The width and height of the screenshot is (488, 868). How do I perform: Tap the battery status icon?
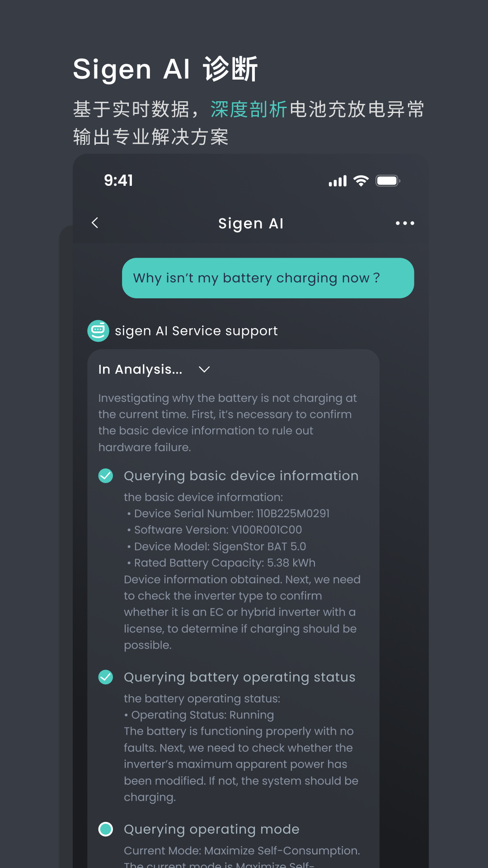pyautogui.click(x=388, y=181)
